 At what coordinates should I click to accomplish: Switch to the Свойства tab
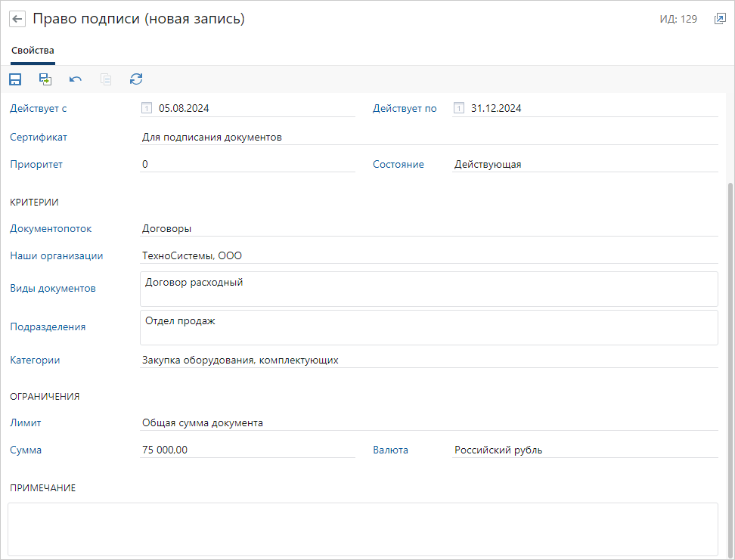33,51
